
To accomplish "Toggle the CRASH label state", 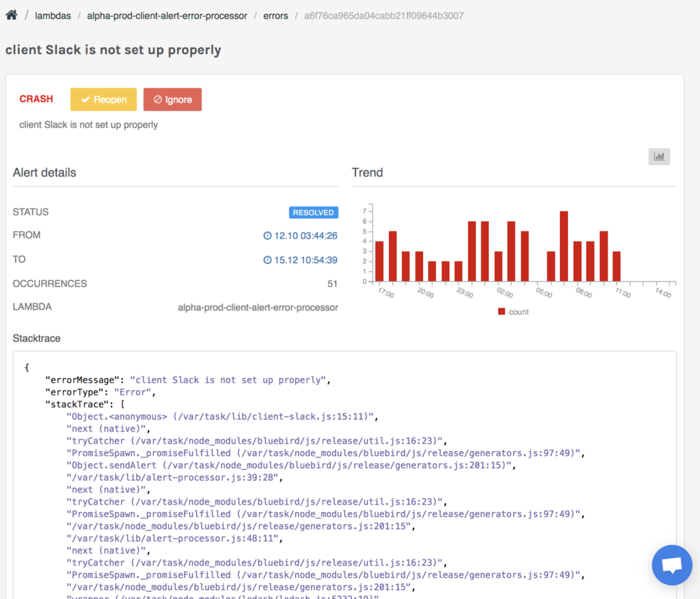I will [x=36, y=99].
